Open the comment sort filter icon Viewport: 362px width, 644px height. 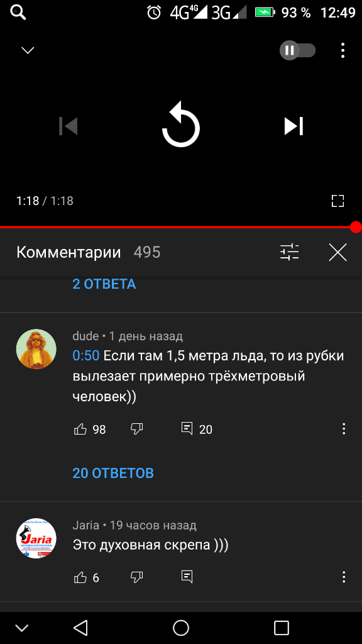289,252
